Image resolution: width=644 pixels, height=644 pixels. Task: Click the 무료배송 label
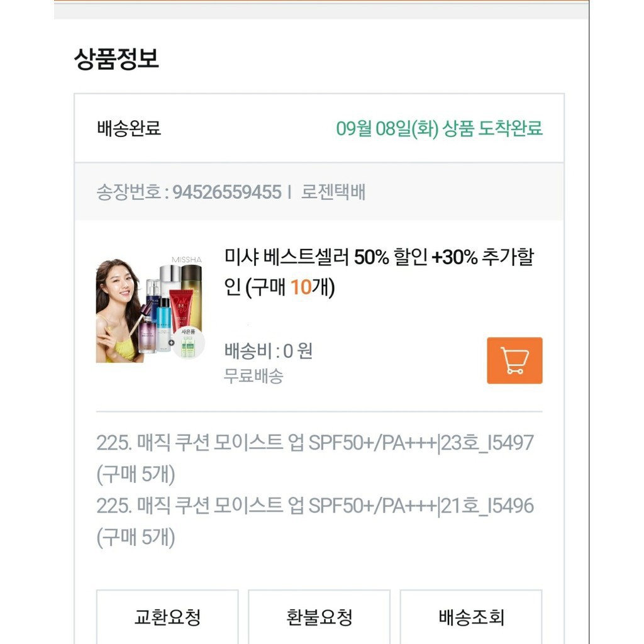pos(253,376)
